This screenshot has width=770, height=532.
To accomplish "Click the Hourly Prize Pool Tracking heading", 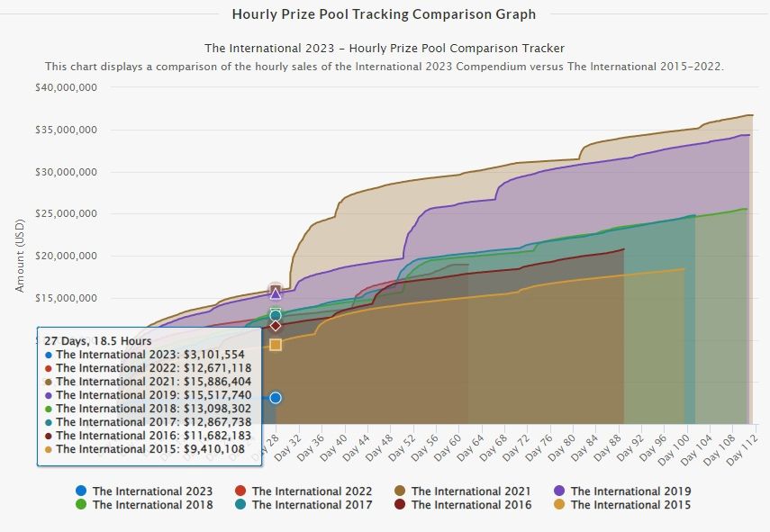I will click(384, 14).
